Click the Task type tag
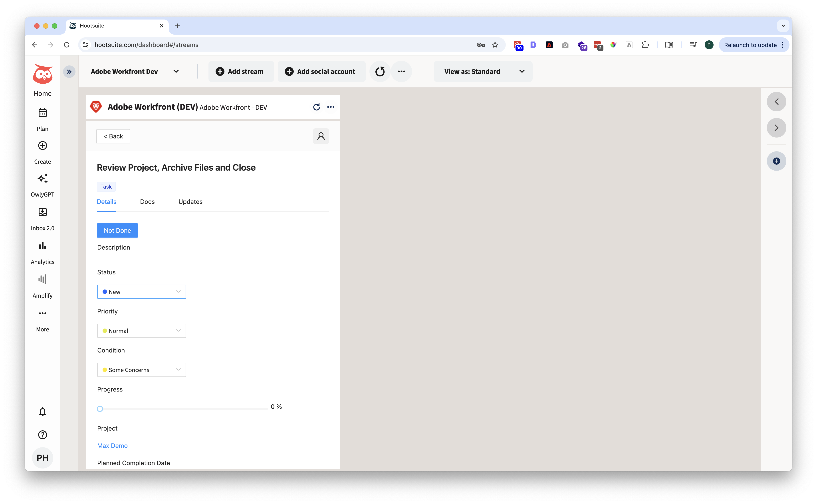The image size is (817, 504). pos(106,187)
